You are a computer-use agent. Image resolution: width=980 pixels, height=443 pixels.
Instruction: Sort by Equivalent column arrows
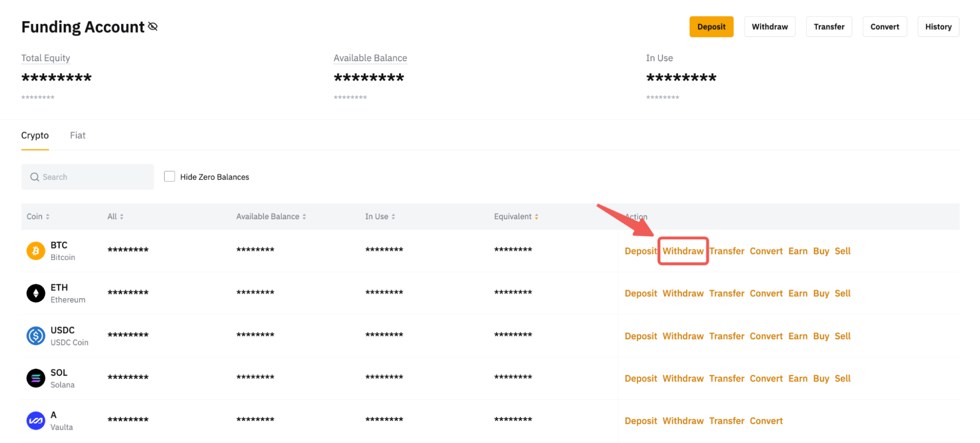[536, 216]
